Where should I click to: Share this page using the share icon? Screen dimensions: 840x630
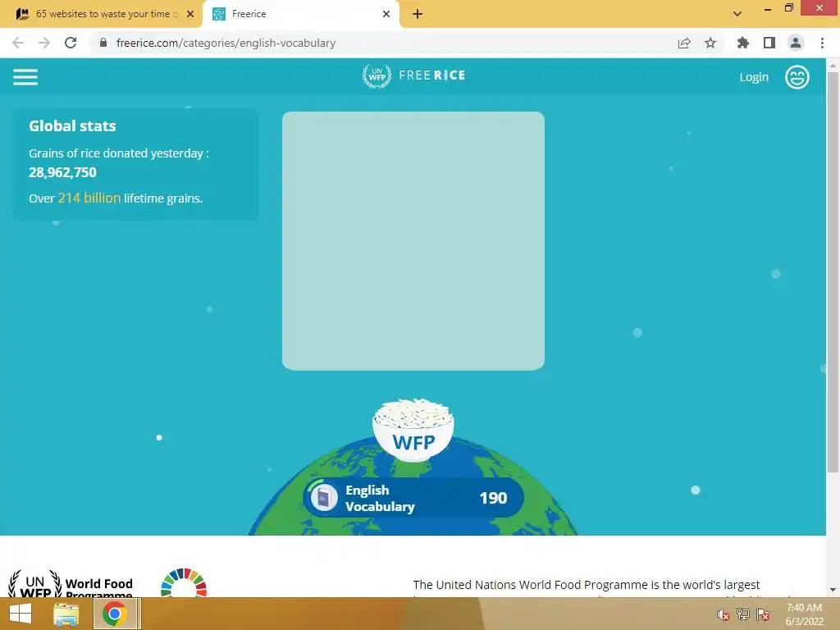pos(684,43)
